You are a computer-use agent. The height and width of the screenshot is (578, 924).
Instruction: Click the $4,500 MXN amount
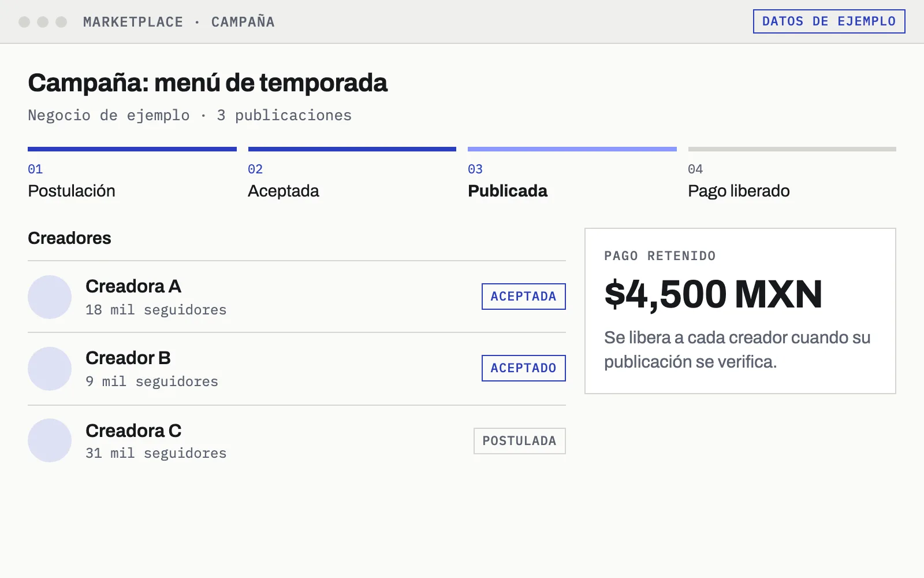(x=713, y=294)
